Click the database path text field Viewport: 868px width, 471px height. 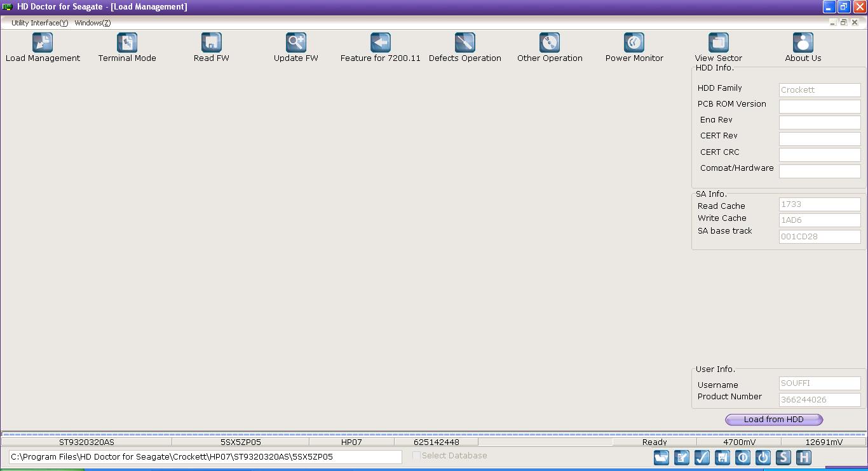pos(205,457)
